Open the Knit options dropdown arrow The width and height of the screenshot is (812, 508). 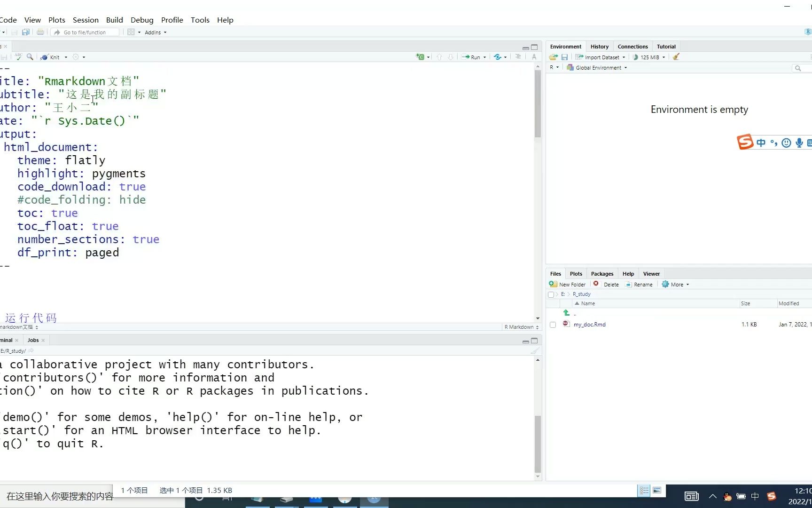66,57
